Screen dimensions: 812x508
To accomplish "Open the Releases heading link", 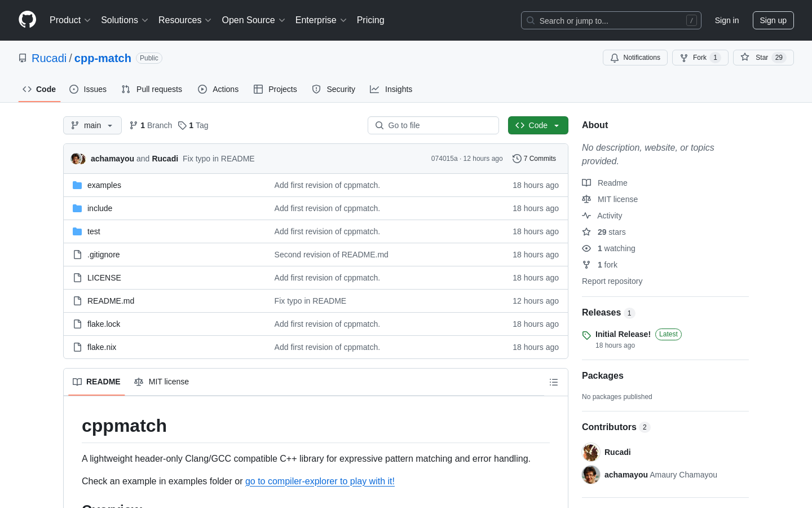I will pos(608,313).
